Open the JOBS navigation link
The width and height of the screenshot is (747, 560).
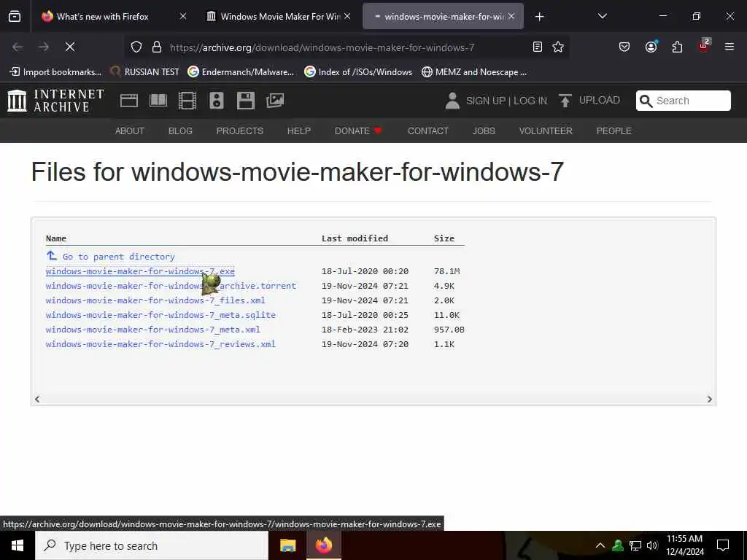(484, 131)
